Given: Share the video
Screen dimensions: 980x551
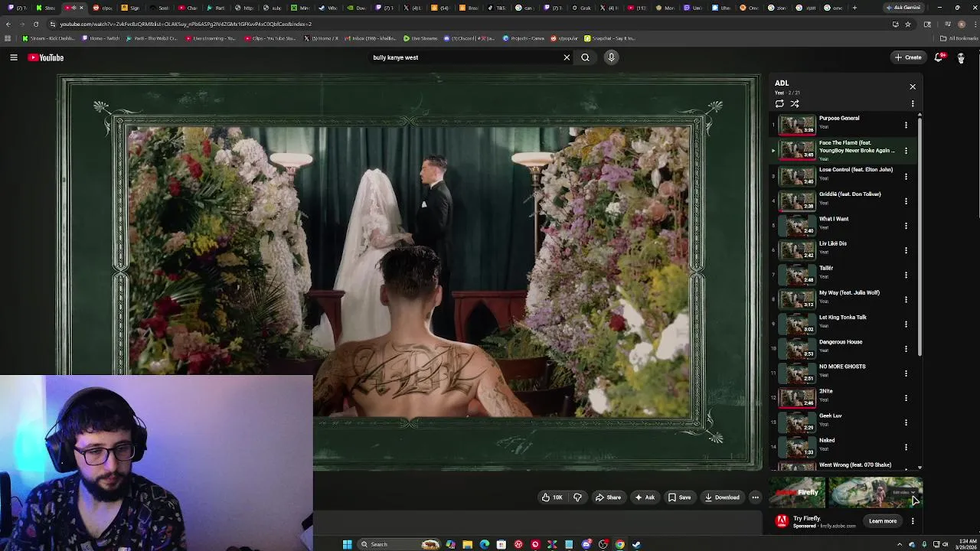Looking at the screenshot, I should pos(609,497).
